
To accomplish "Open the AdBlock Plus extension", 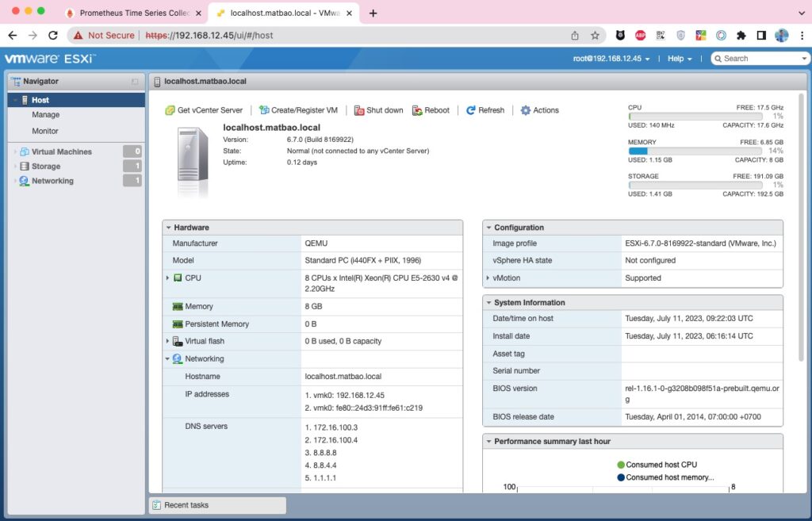I will [x=641, y=35].
